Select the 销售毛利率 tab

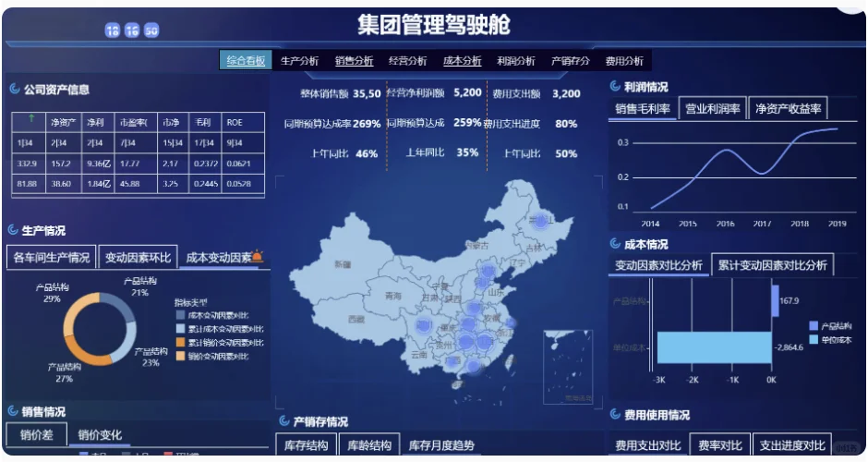click(643, 109)
